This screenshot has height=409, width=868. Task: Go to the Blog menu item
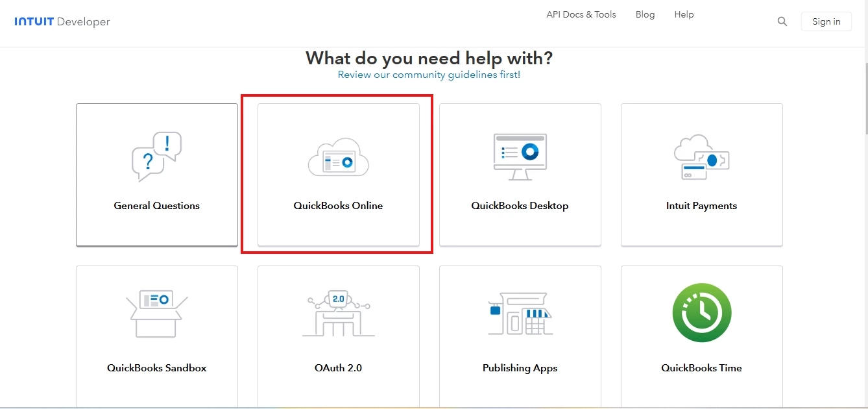[645, 14]
